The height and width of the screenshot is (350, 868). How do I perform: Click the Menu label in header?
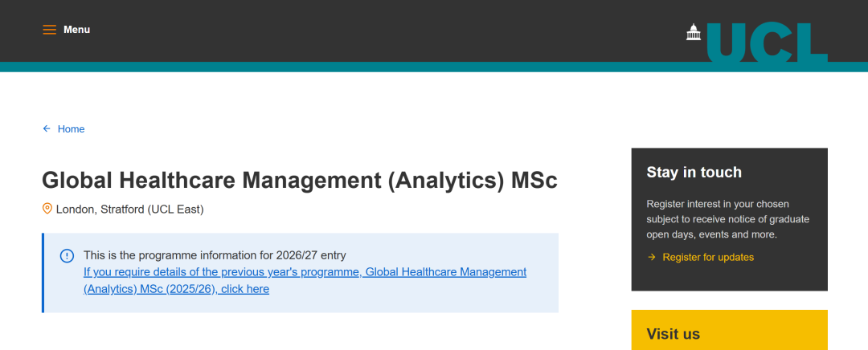[x=77, y=30]
